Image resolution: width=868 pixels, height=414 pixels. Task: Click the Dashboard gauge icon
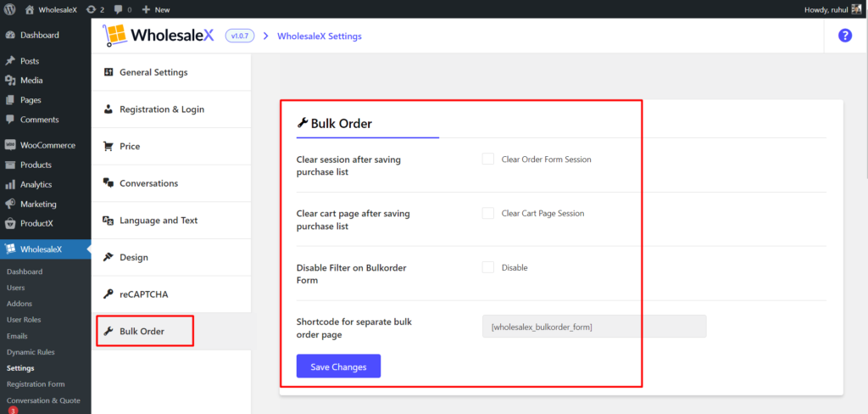click(10, 35)
